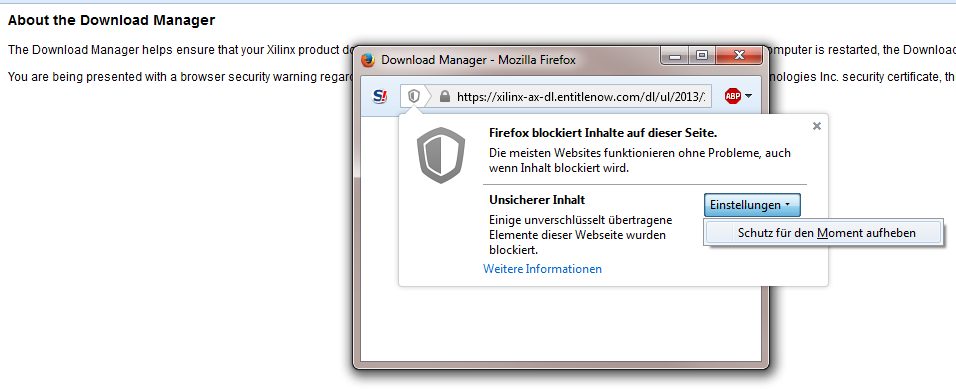Click the About the Download Manager heading
Screen dimensions: 956x391
[x=112, y=20]
